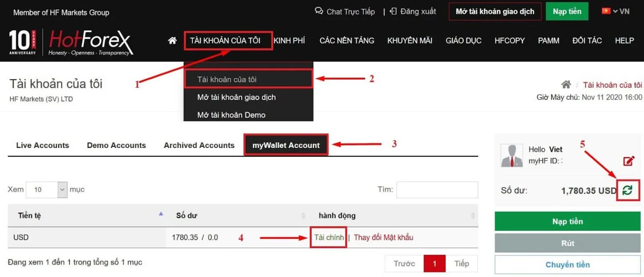Switch to Live Accounts tab

[x=43, y=145]
